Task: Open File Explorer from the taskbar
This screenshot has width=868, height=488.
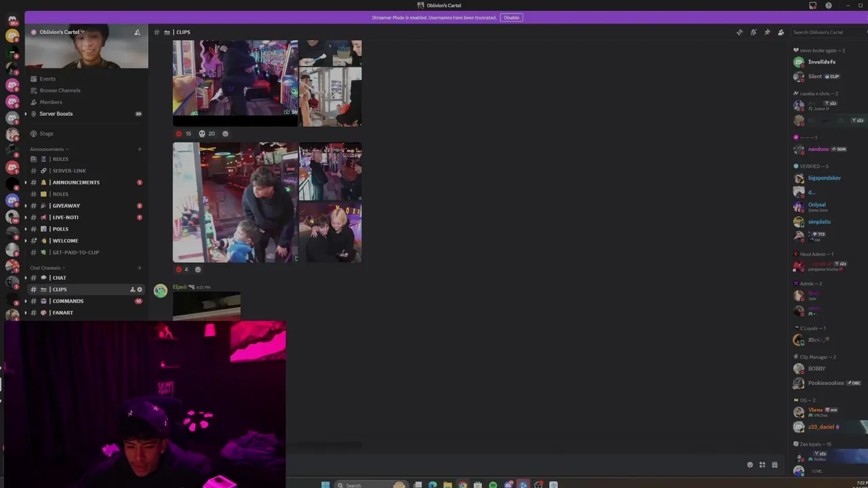Action: tap(448, 485)
